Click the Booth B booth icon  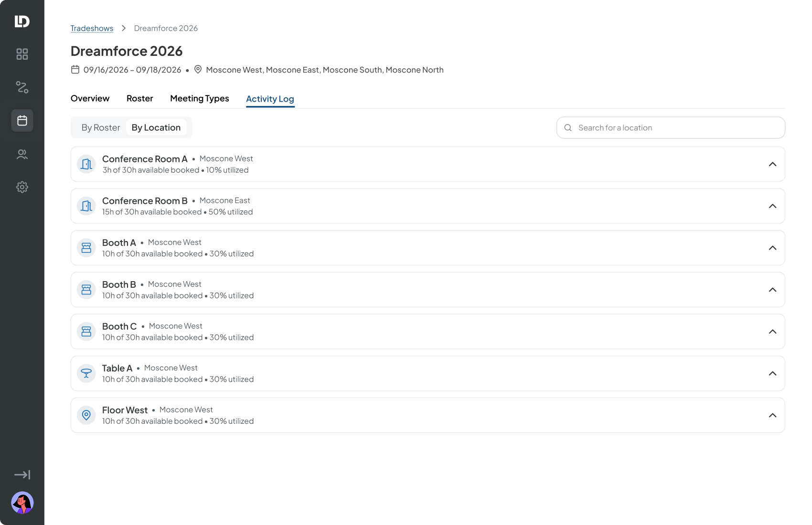86,290
